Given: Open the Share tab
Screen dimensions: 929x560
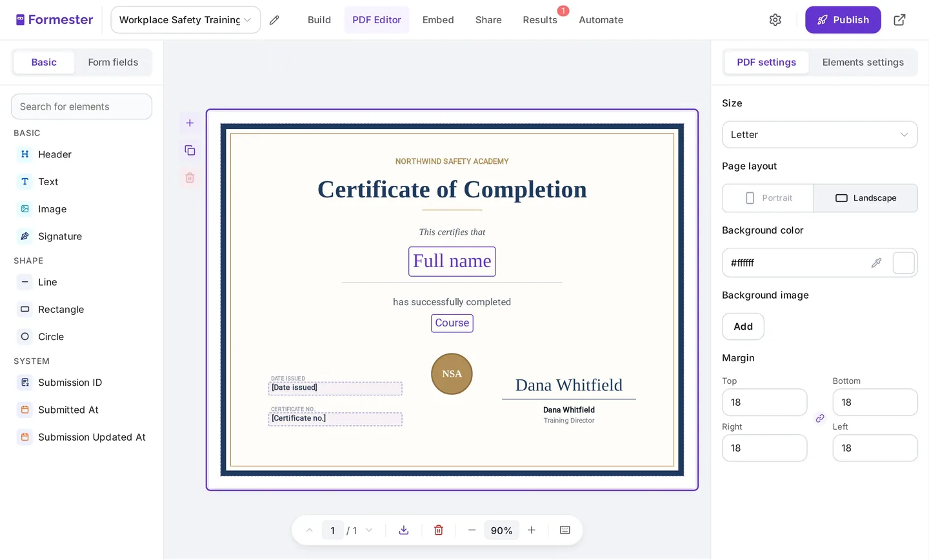Looking at the screenshot, I should click(x=488, y=20).
